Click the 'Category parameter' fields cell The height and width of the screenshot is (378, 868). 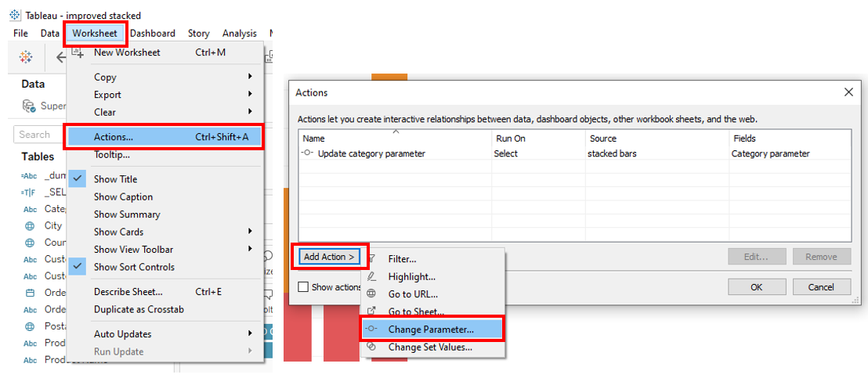(771, 153)
